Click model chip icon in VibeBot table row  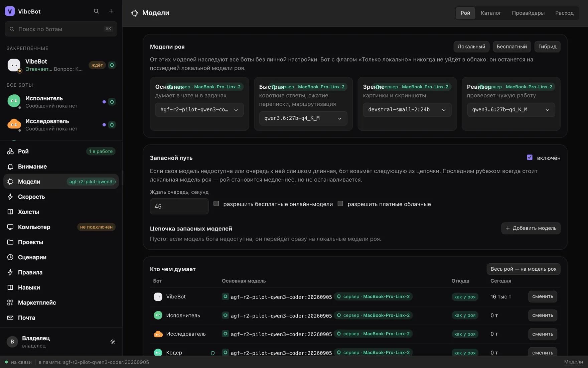coord(225,296)
